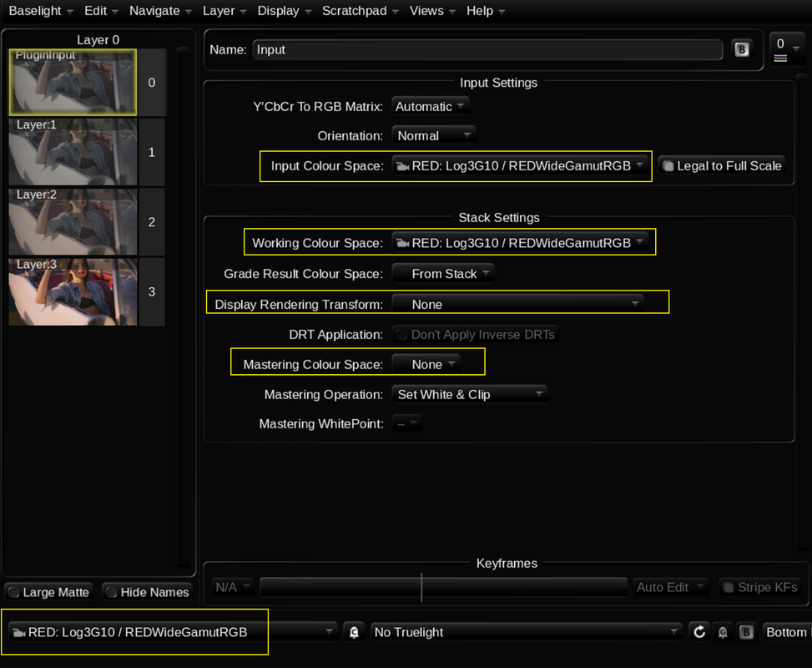This screenshot has width=812, height=668.
Task: Open the Working Colour Space dropdown
Action: click(x=520, y=243)
